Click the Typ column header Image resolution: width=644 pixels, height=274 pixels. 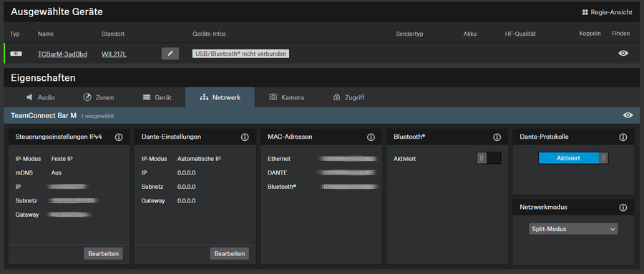coord(15,34)
